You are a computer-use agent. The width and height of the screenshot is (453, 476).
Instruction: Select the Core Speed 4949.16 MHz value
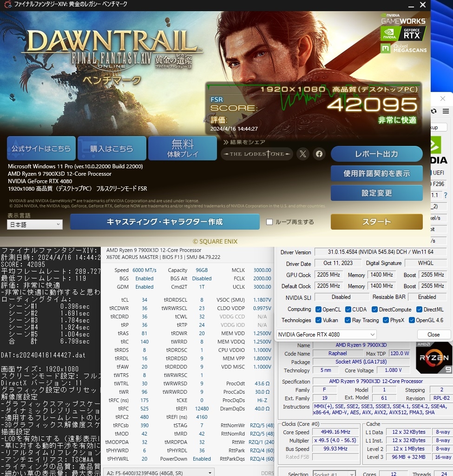point(335,432)
